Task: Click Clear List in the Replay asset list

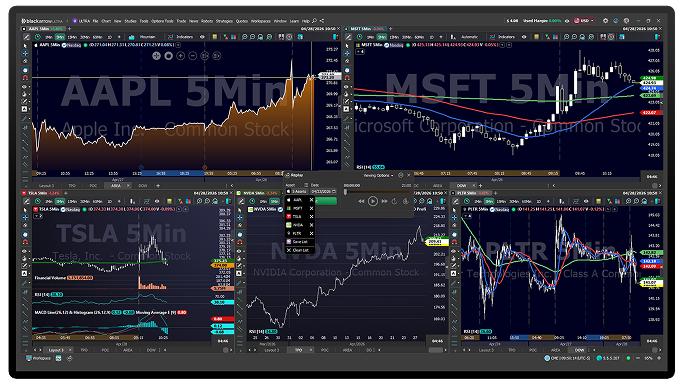Action: coord(300,250)
